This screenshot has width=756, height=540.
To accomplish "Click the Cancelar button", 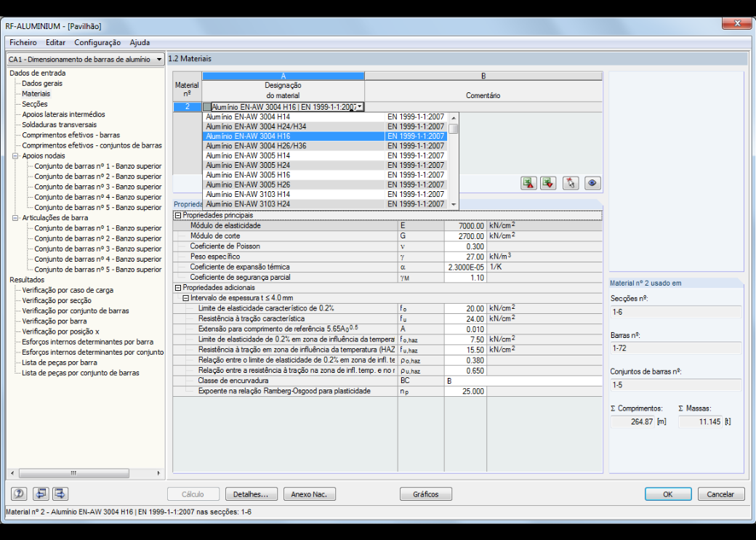I will pos(720,494).
